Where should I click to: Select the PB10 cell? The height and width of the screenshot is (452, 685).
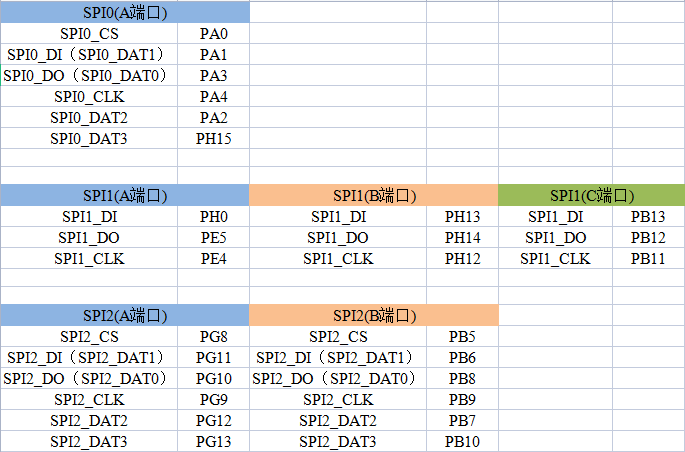point(463,441)
